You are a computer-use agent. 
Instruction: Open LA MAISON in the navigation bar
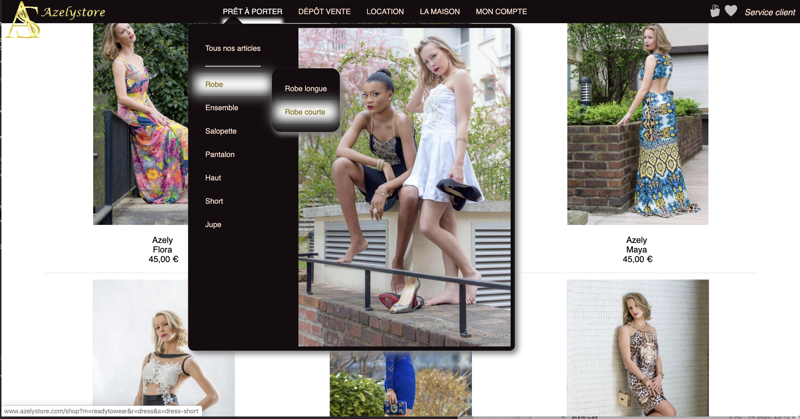440,12
